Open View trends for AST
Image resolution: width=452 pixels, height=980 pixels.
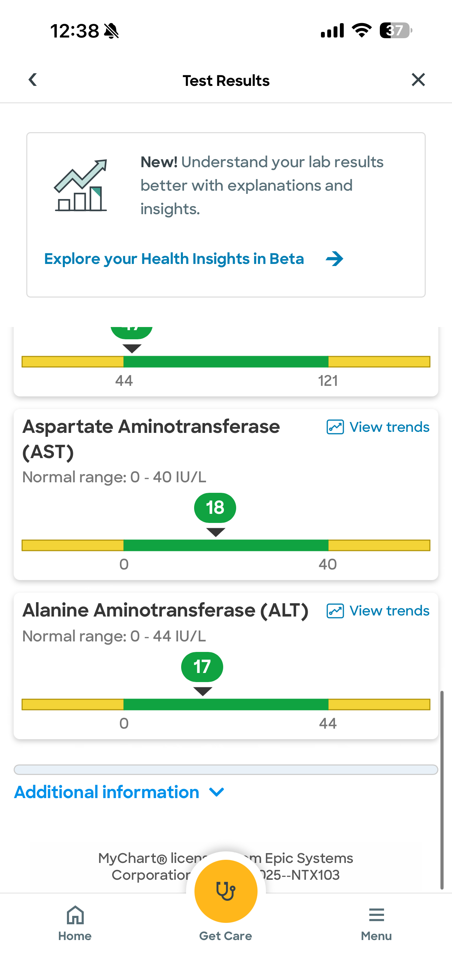tap(389, 427)
